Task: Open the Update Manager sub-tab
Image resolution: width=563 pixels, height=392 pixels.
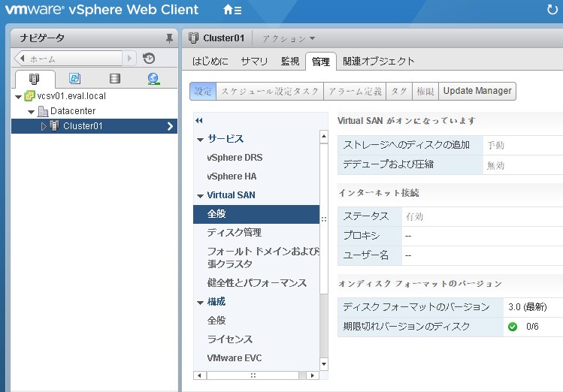Action: 477,91
